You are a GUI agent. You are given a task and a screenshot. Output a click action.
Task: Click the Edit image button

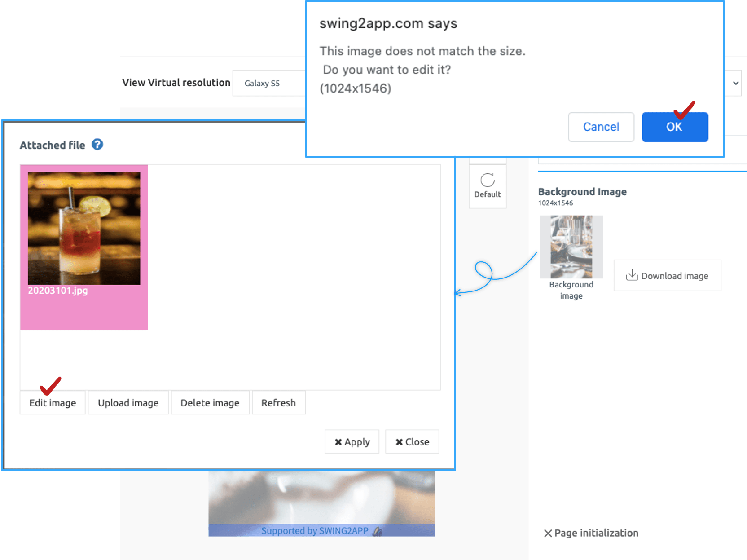coord(53,403)
